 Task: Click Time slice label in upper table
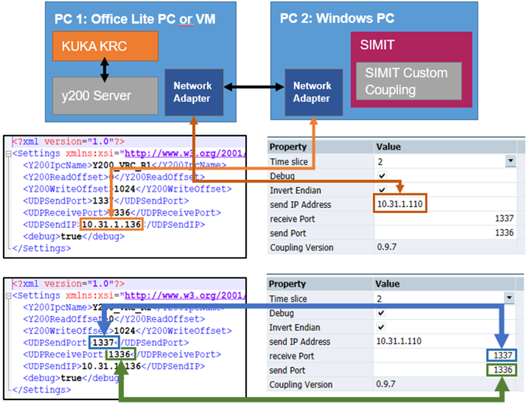coord(289,162)
